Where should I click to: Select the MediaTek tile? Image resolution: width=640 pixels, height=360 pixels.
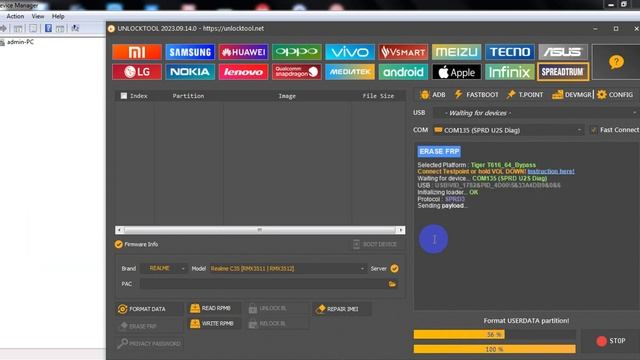coord(350,72)
